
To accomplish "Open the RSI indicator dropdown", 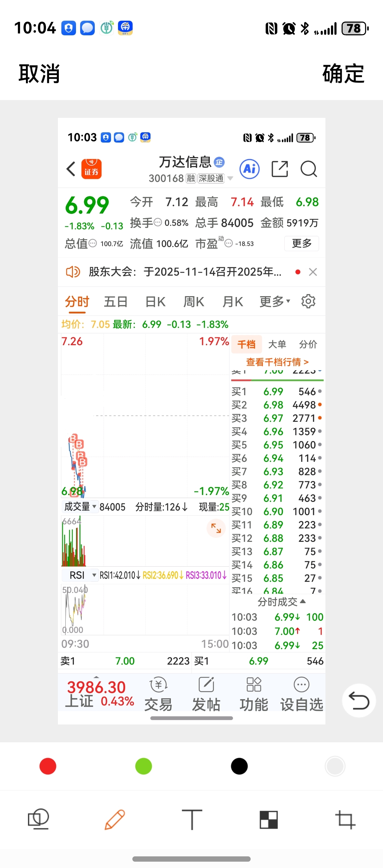I will pos(80,575).
